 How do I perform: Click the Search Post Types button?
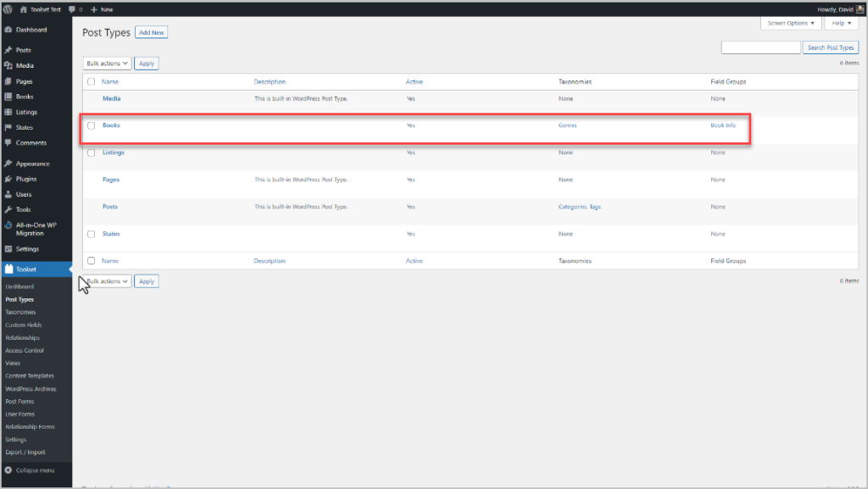[831, 47]
